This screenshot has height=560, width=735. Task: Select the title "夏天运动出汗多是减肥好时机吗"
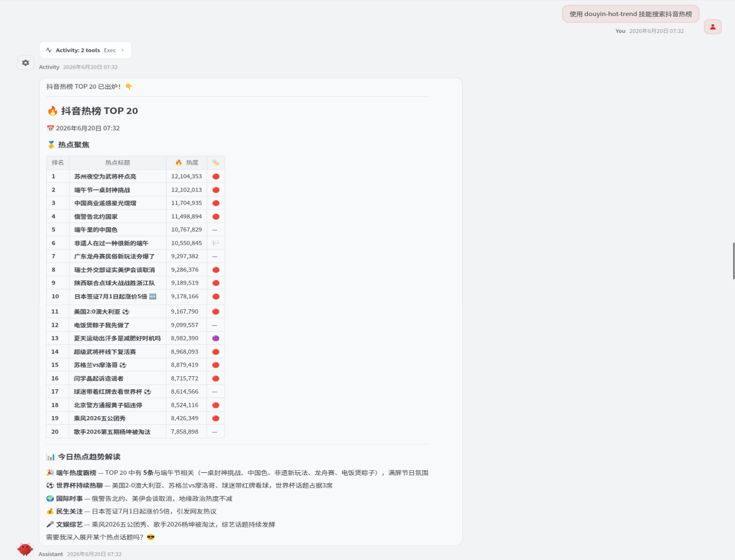click(117, 338)
